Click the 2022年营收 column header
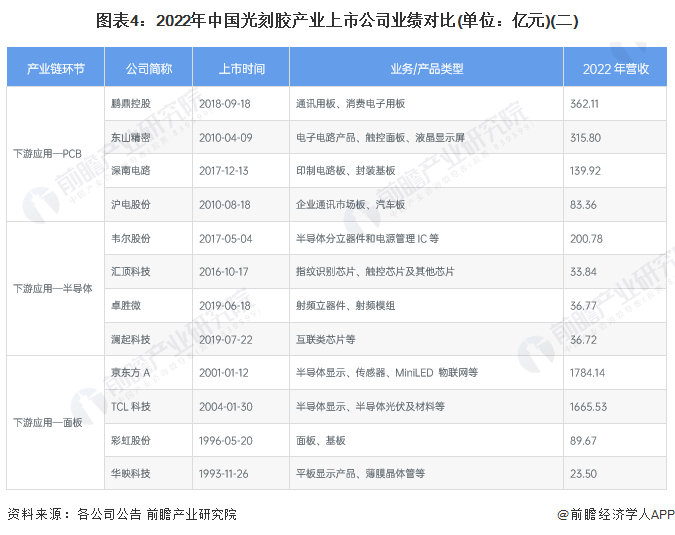The image size is (675, 535). pos(615,68)
